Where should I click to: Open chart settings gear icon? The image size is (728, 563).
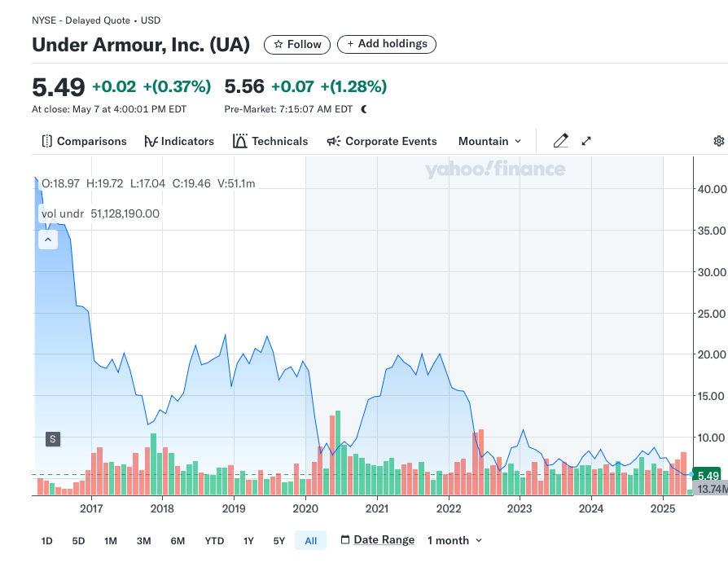coord(719,141)
